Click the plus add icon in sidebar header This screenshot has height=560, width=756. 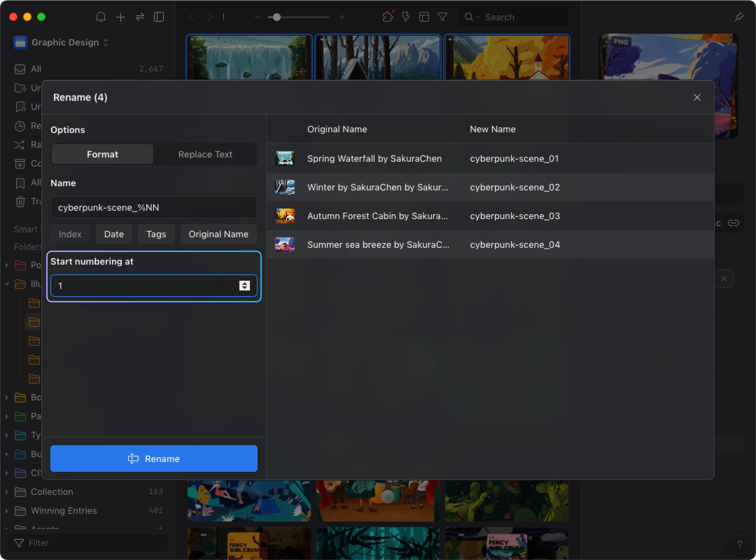click(120, 17)
